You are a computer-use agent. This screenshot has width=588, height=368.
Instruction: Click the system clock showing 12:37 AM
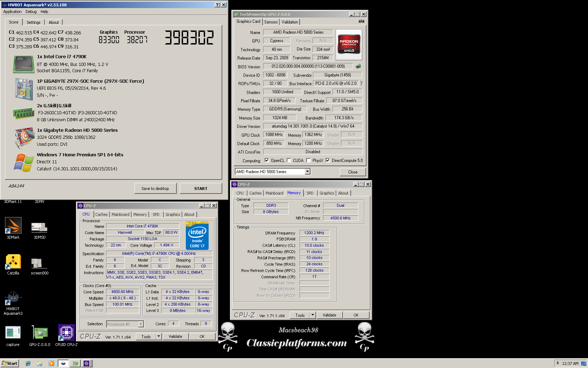(570, 363)
